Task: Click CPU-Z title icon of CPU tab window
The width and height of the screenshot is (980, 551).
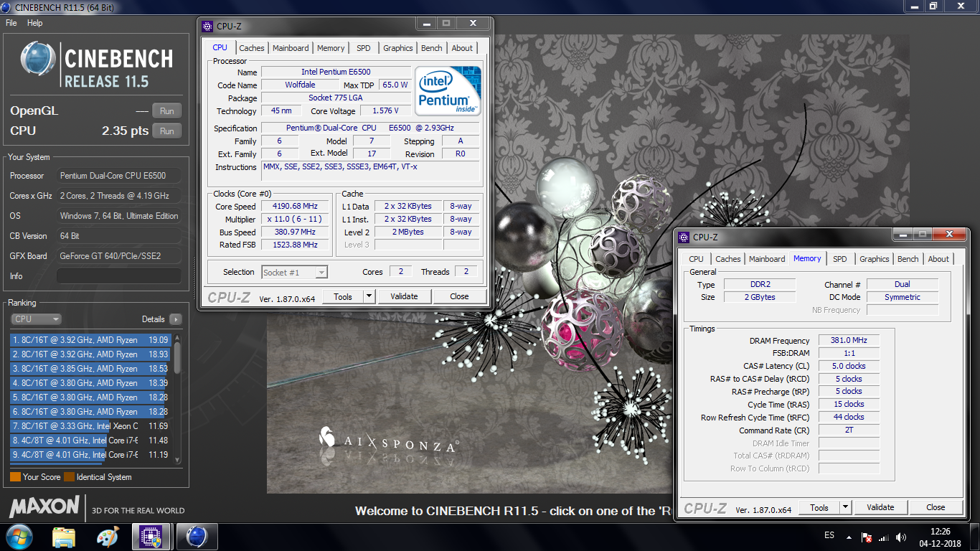Action: click(x=208, y=26)
